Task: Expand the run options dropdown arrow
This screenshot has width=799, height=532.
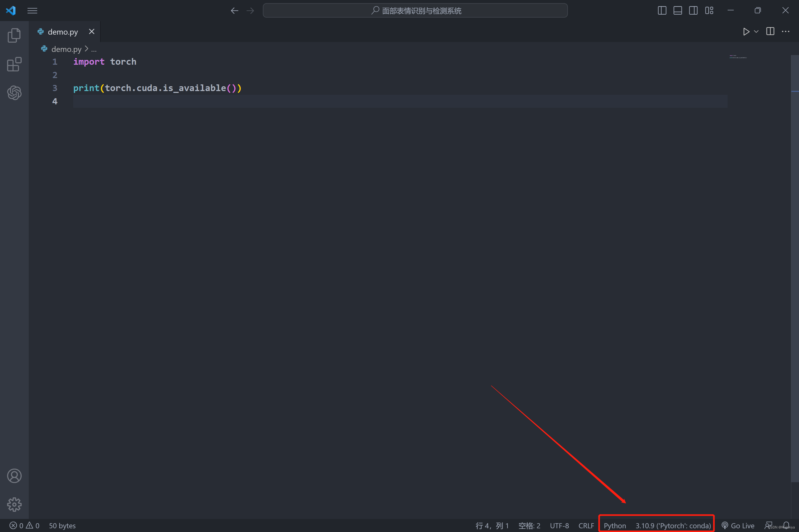Action: pyautogui.click(x=756, y=32)
